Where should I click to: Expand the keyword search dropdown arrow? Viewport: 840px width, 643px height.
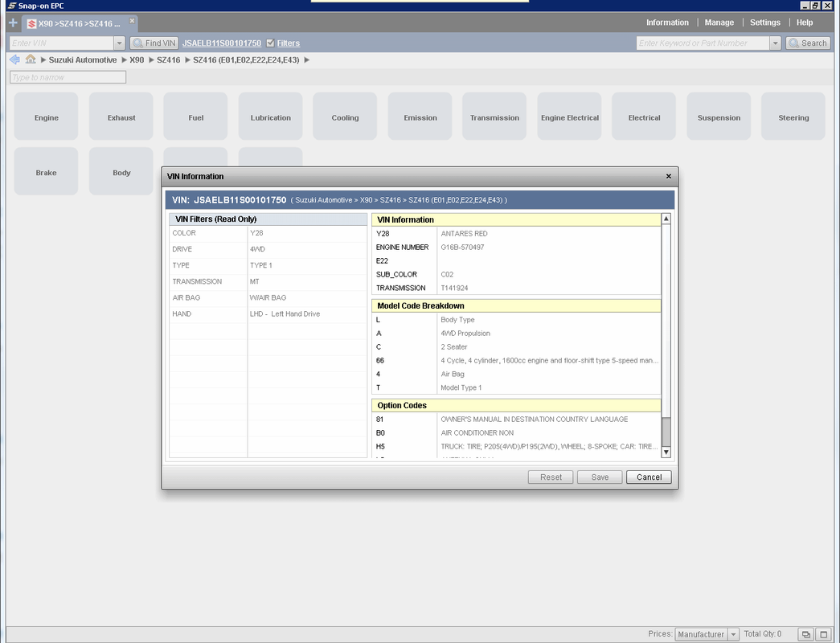click(775, 43)
